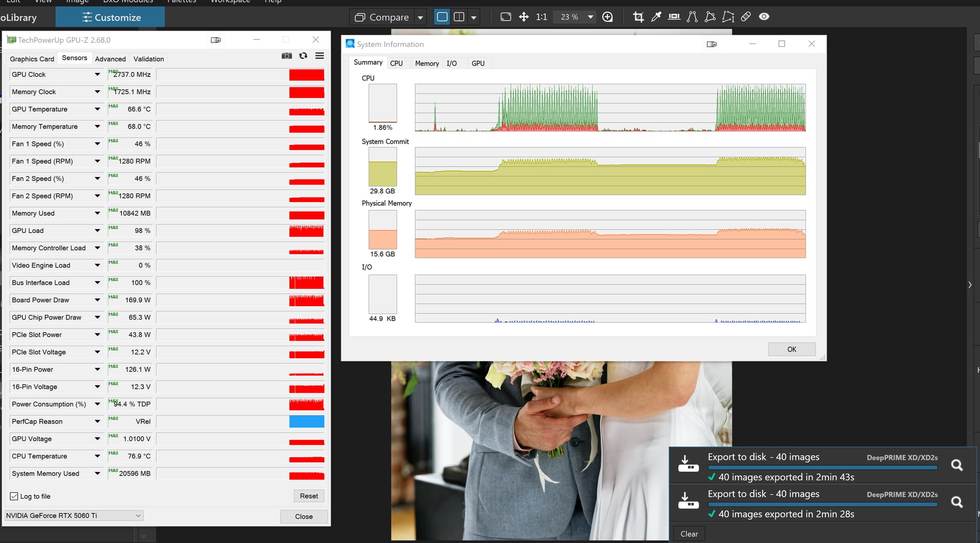Expand the 23 % zoom level dropdown
Viewport: 980px width, 543px height.
pos(591,17)
